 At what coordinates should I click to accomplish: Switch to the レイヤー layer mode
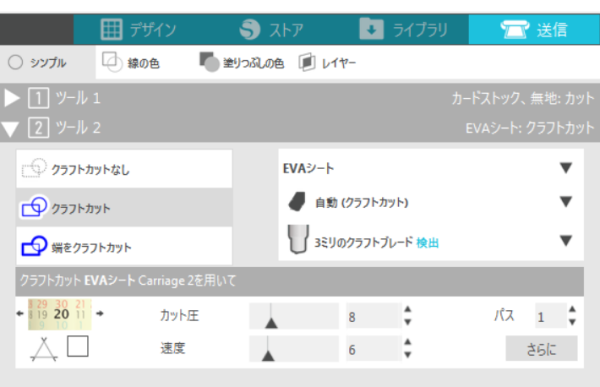pyautogui.click(x=327, y=62)
